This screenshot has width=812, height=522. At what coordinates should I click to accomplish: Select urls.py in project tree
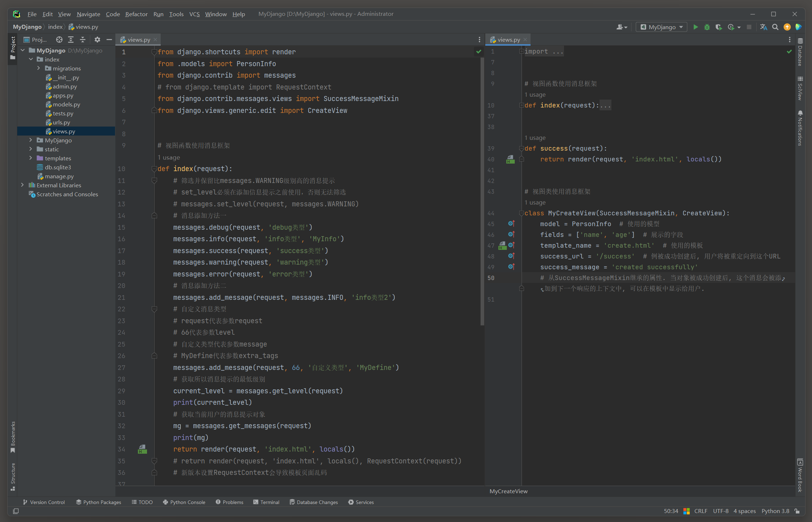point(61,122)
